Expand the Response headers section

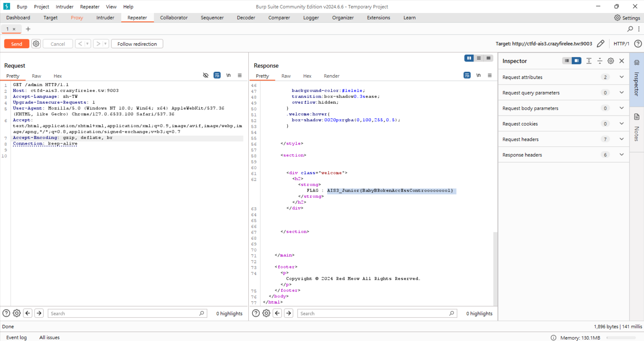point(621,155)
